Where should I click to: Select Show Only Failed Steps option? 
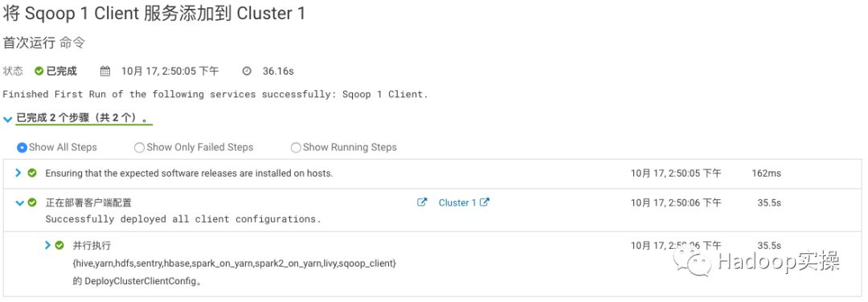click(x=140, y=148)
